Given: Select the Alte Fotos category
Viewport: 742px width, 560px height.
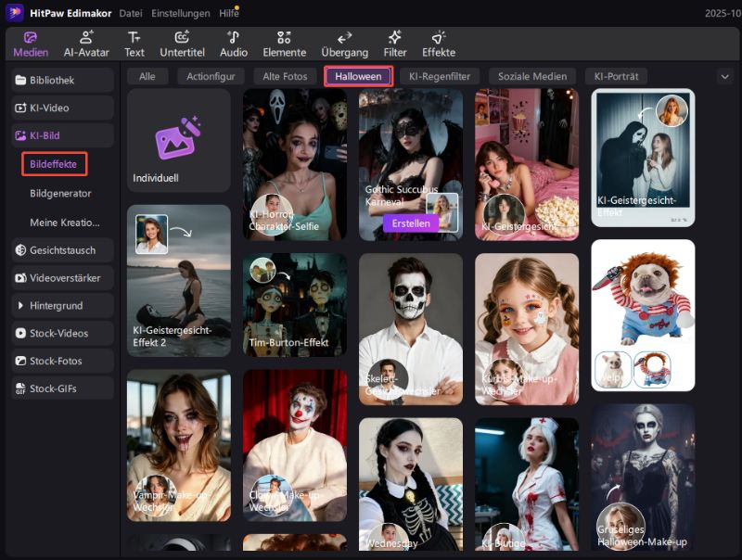Looking at the screenshot, I should point(284,77).
